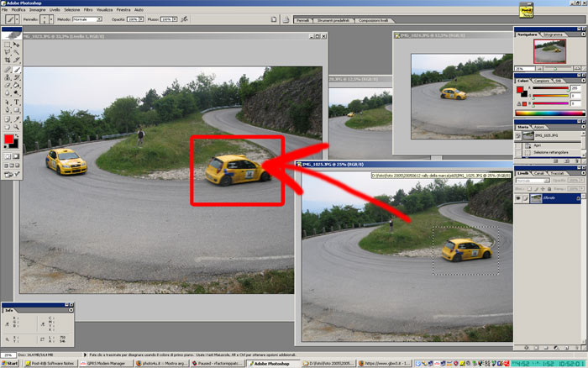Image resolution: width=588 pixels, height=368 pixels.
Task: Select the Magic Wand tool
Action: pos(16,52)
